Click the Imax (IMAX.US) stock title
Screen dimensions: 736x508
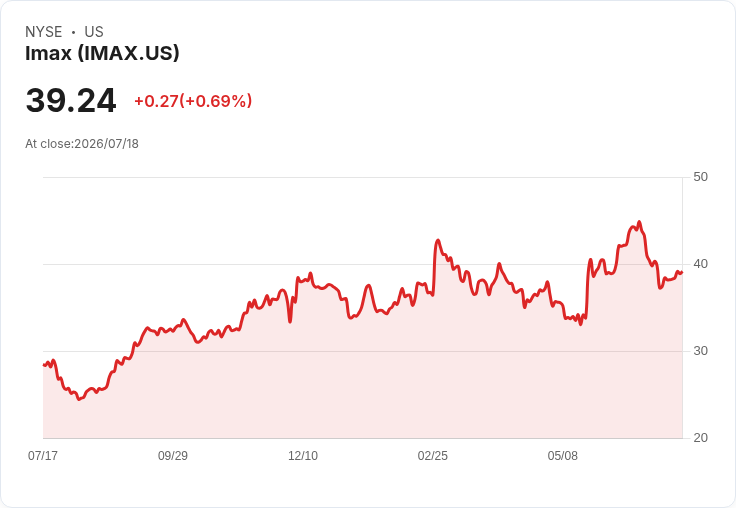pyautogui.click(x=102, y=53)
